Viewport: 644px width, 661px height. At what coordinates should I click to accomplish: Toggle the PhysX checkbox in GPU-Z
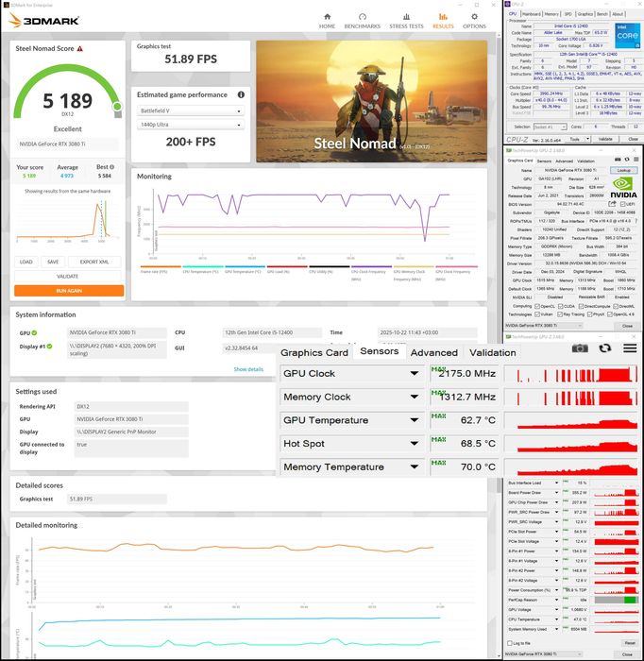point(589,314)
